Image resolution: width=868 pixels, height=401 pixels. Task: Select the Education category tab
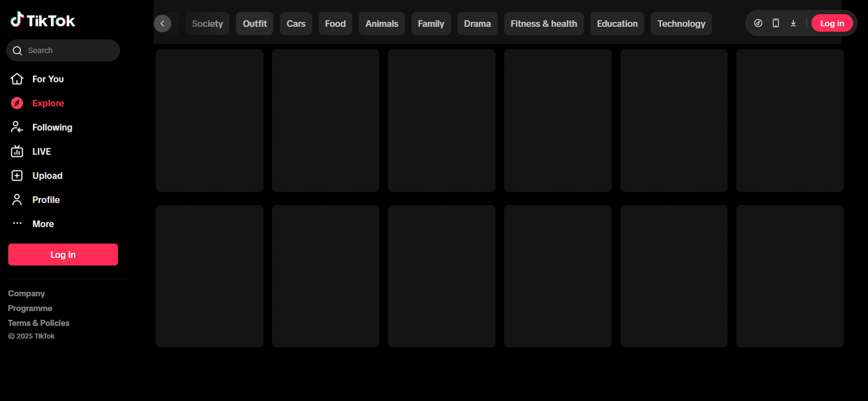click(x=617, y=23)
